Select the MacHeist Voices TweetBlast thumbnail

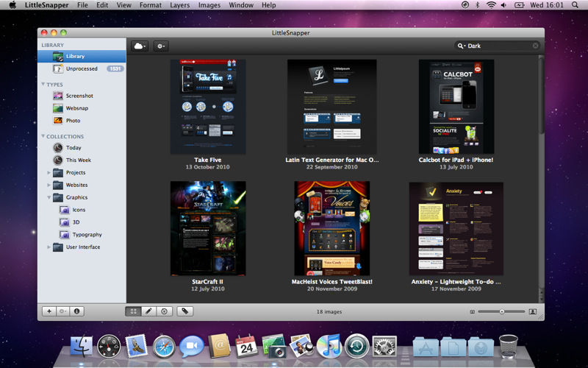[x=332, y=228]
